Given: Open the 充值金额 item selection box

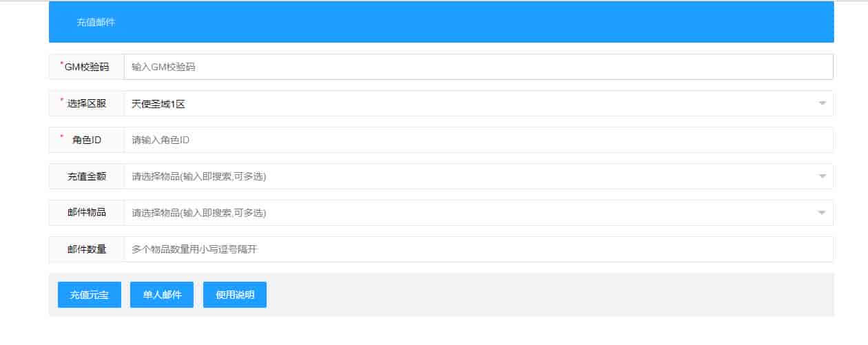Looking at the screenshot, I should click(468, 176).
